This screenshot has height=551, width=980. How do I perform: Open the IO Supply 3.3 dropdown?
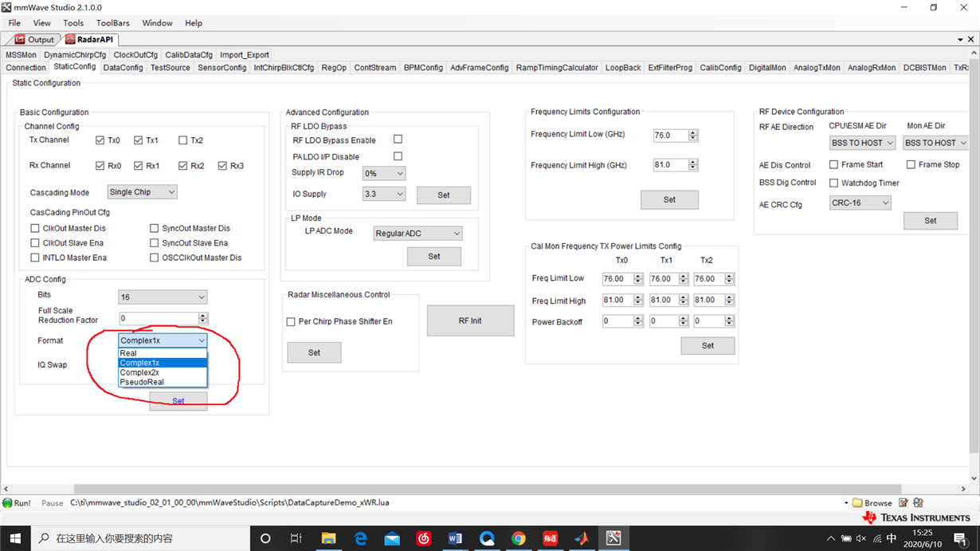coord(384,194)
